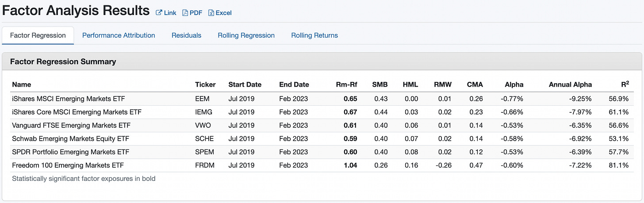This screenshot has height=203, width=644.
Task: Click the Excel spreadsheet icon
Action: (x=211, y=13)
